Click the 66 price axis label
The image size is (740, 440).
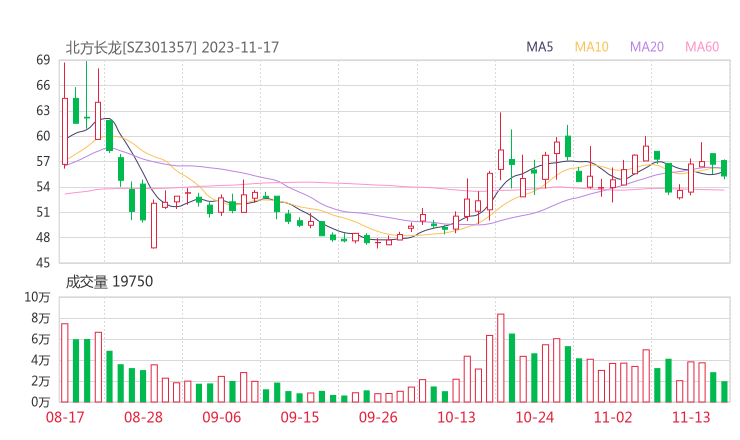[x=43, y=85]
